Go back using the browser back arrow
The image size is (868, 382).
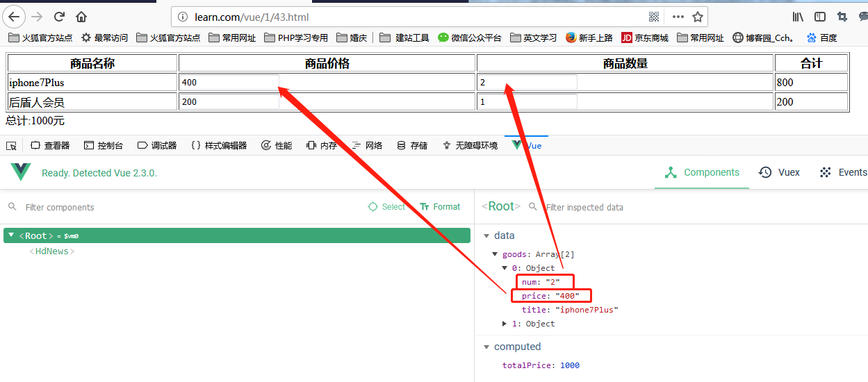tap(15, 17)
